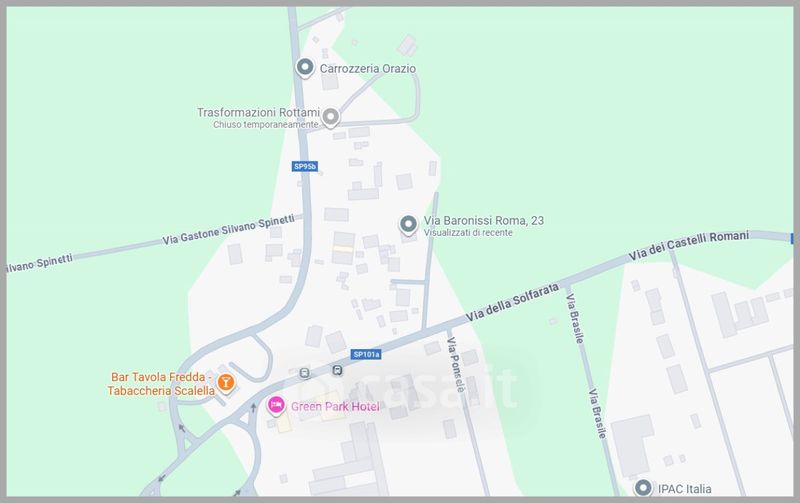The image size is (800, 503).
Task: Click the IPAC Italia location pin
Action: 643,488
